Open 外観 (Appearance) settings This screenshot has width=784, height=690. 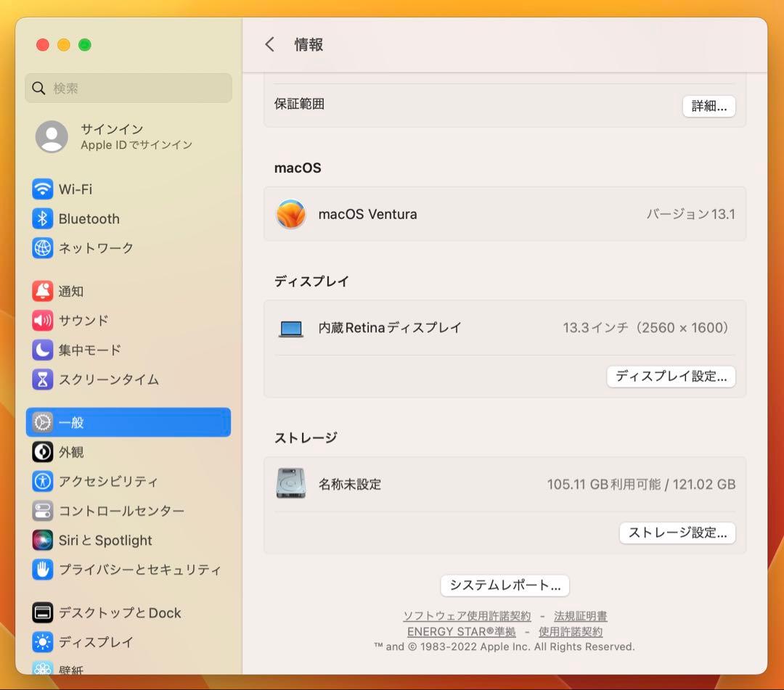[x=70, y=451]
